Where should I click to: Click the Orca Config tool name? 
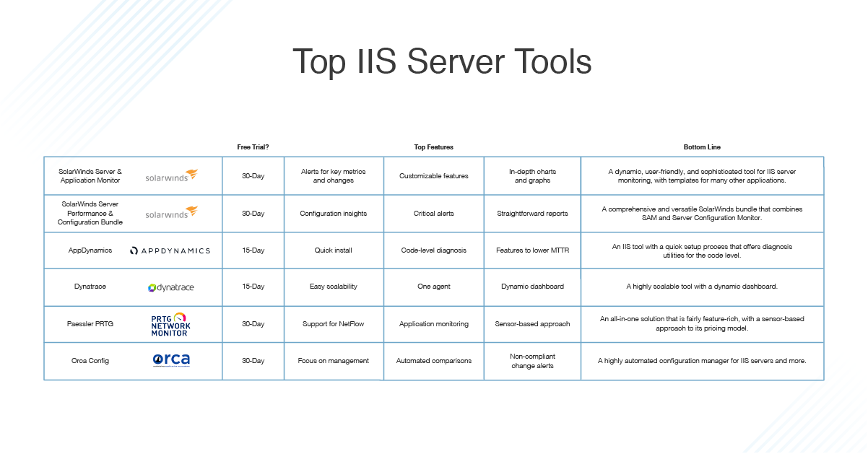[90, 360]
